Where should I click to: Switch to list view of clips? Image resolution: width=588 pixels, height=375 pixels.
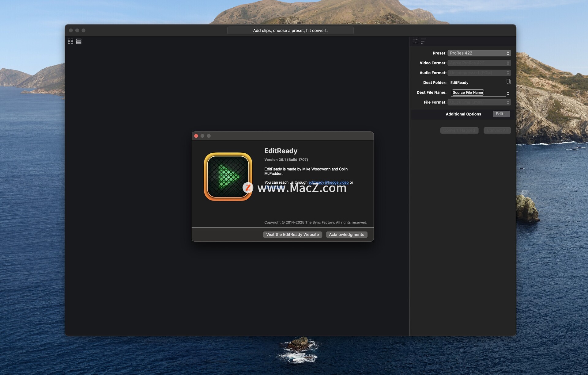click(79, 41)
